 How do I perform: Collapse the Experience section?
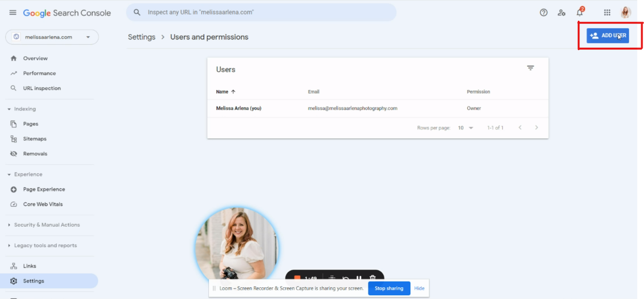pos(25,174)
